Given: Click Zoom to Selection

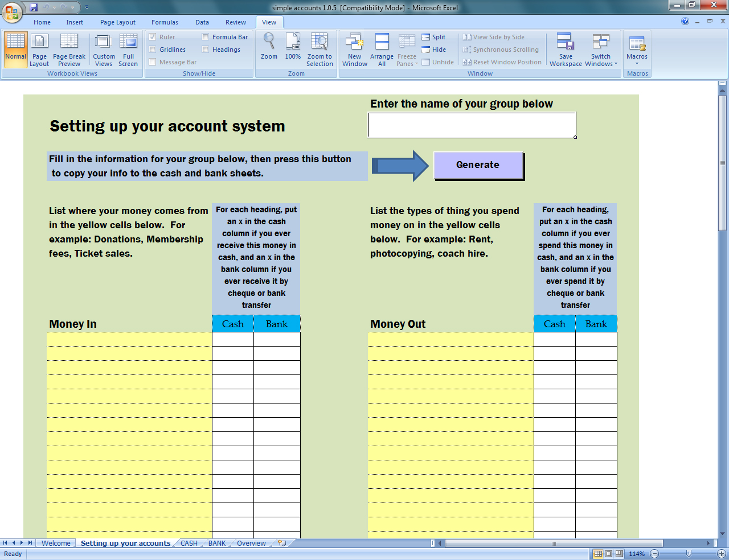Looking at the screenshot, I should click(320, 49).
